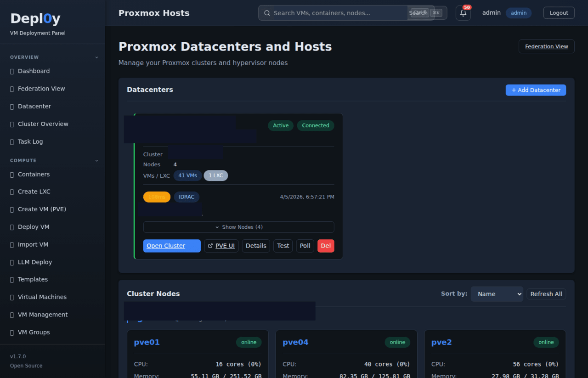Expand Show Nodes (4) list

238,227
